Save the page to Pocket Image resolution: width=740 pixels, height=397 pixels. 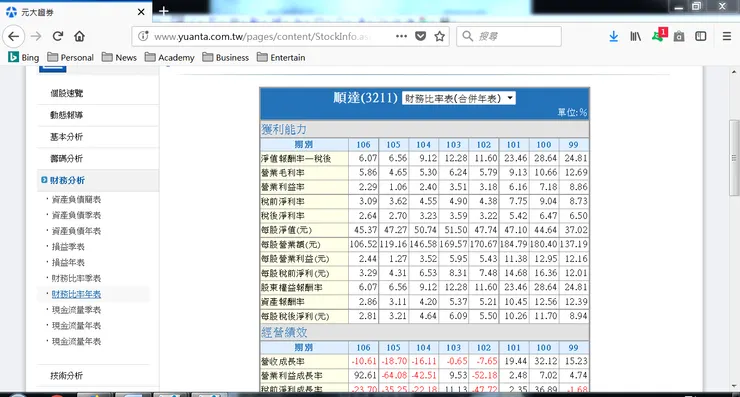coord(420,36)
